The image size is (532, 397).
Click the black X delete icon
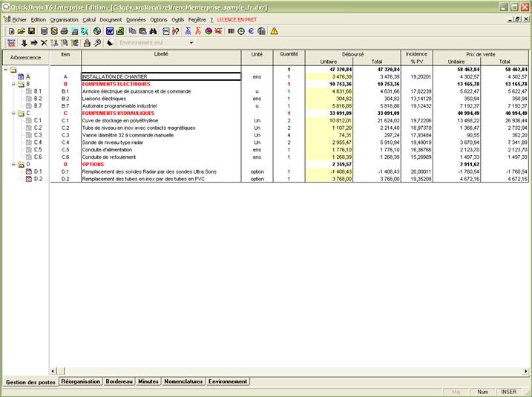[x=44, y=43]
